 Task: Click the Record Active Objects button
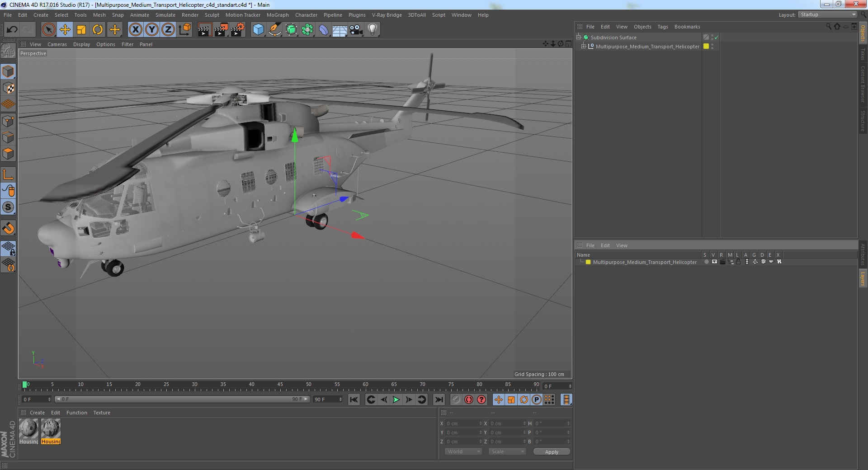[x=456, y=399]
